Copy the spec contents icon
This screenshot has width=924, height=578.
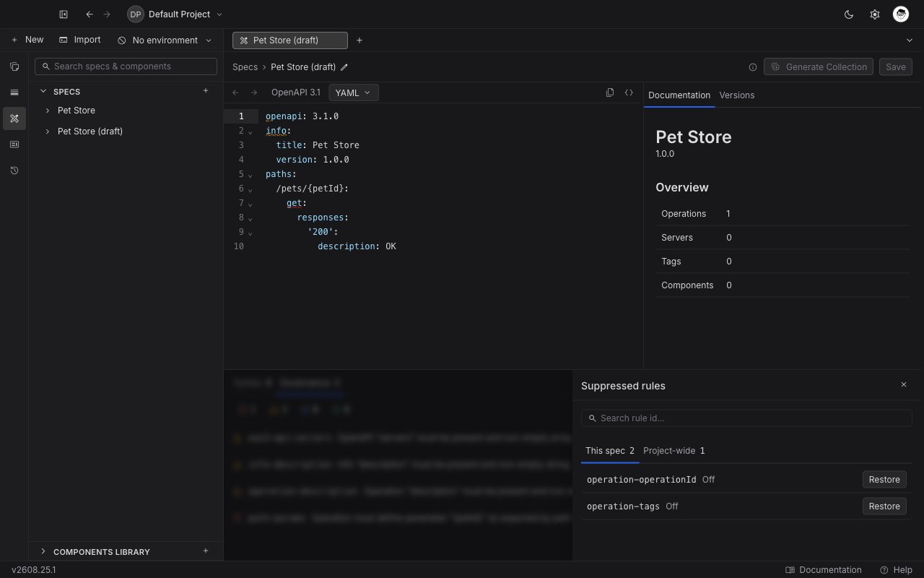click(x=610, y=92)
